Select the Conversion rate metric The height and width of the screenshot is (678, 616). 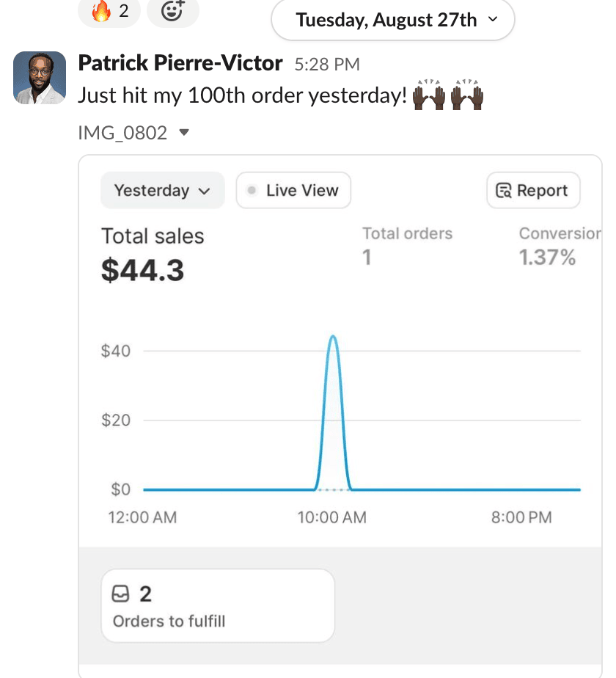(559, 246)
